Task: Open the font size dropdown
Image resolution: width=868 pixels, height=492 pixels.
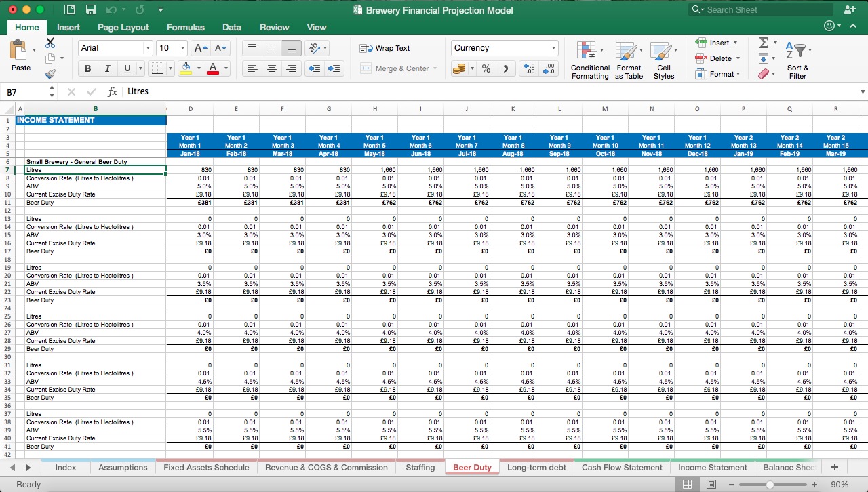Action: click(182, 48)
